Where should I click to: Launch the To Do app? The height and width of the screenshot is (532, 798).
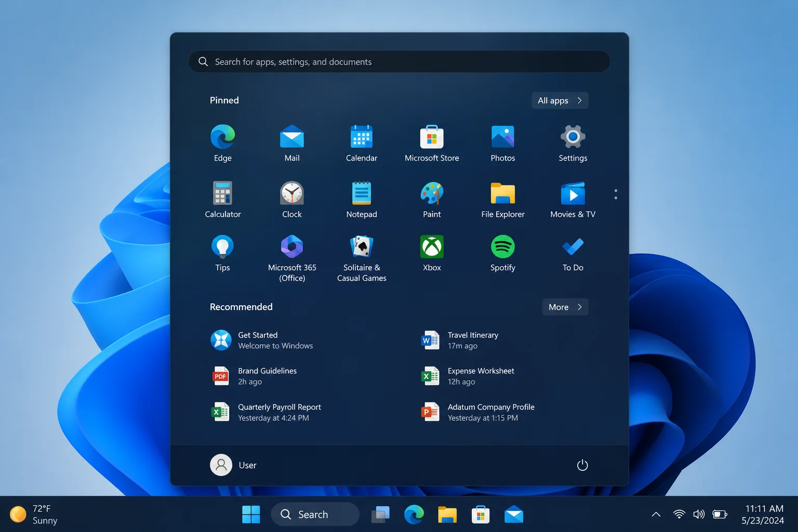tap(573, 253)
